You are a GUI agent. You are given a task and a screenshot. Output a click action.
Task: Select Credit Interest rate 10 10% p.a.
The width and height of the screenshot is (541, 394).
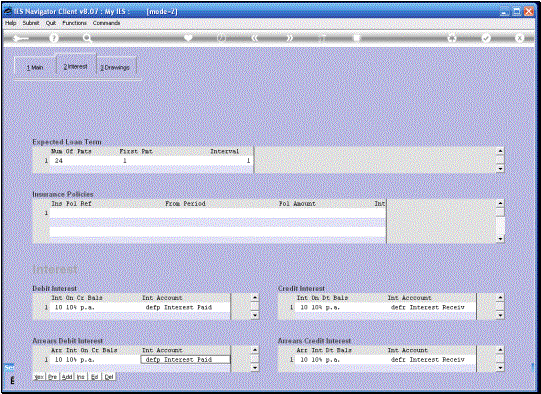tap(320, 307)
